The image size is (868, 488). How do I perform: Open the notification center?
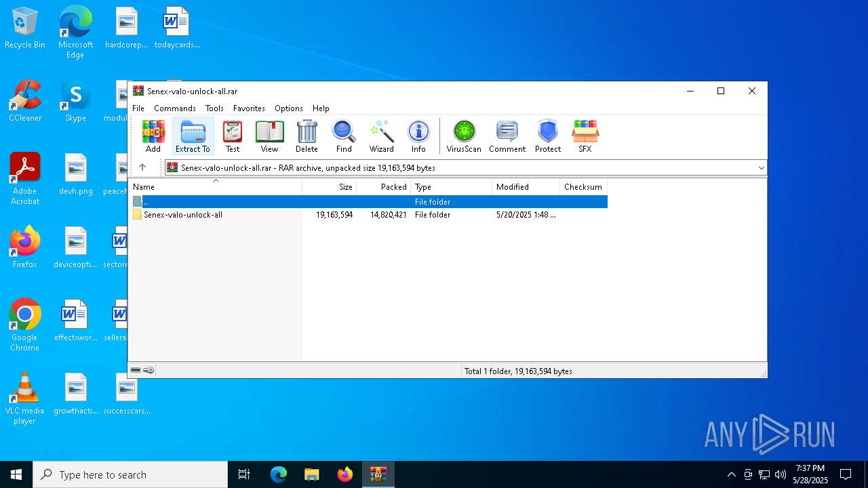coord(846,474)
